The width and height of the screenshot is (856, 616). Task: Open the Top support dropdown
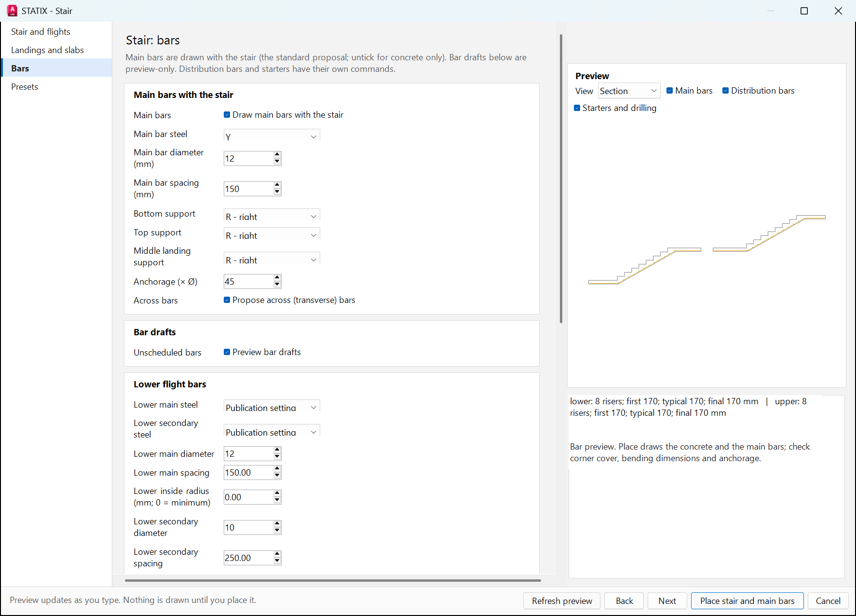coord(272,234)
